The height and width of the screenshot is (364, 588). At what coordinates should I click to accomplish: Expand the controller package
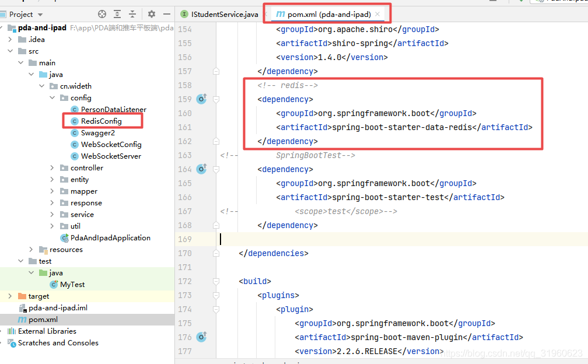click(x=52, y=168)
